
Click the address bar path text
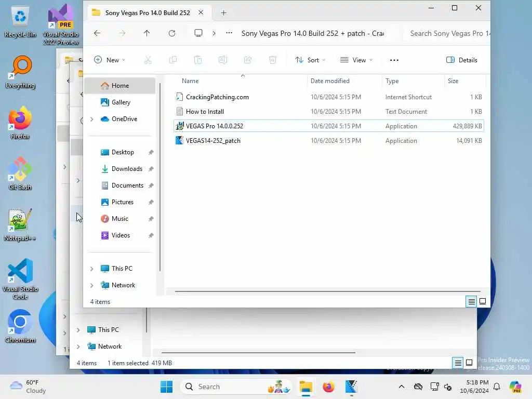(x=312, y=33)
